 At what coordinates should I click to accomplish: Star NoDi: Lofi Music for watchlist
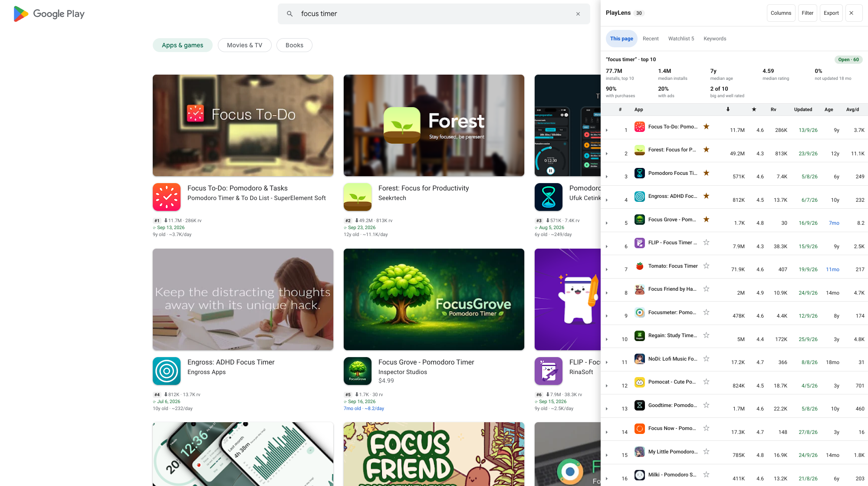click(x=706, y=359)
